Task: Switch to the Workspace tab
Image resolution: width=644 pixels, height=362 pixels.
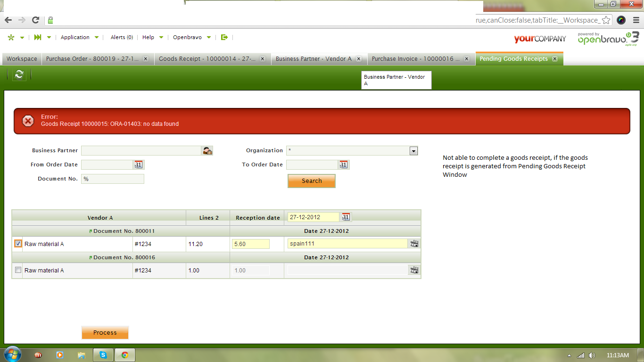Action: coord(22,59)
